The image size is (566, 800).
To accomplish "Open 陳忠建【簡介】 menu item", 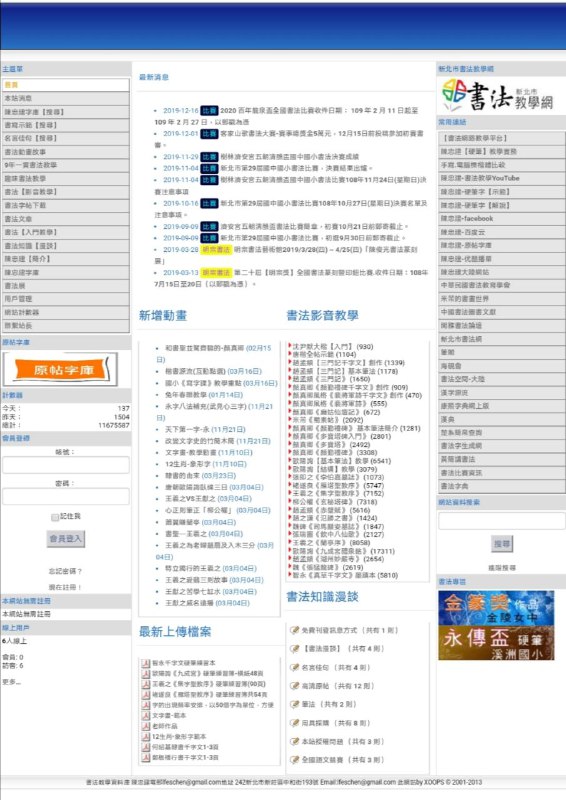I will click(x=65, y=259).
